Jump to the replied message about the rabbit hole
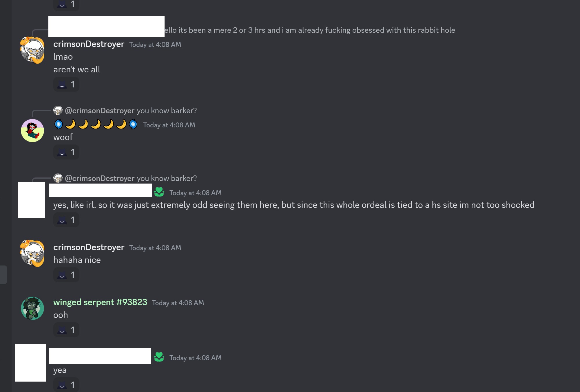580x392 pixels. pyautogui.click(x=309, y=30)
